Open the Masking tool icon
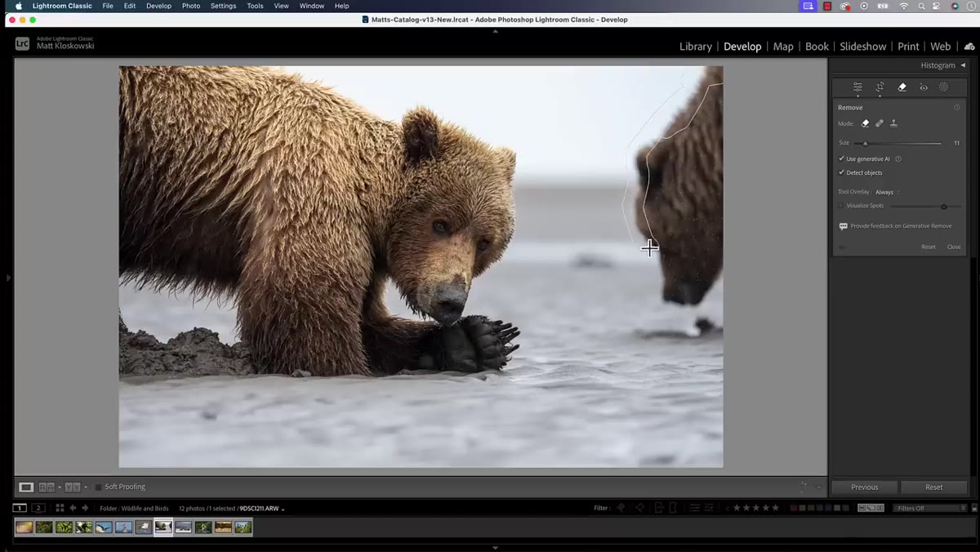 click(x=943, y=87)
